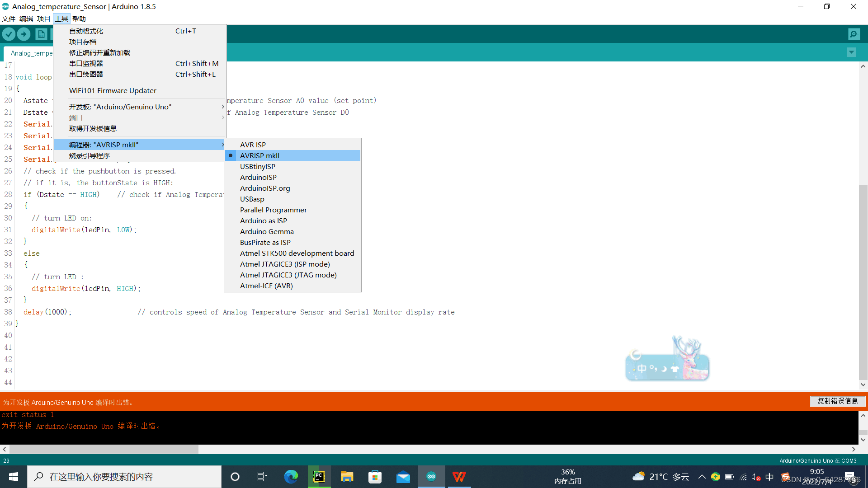Click 烧录引导程序 menu entry
This screenshot has height=488, width=868.
point(90,155)
